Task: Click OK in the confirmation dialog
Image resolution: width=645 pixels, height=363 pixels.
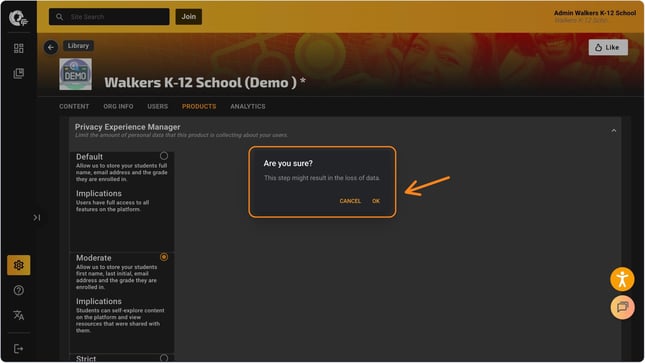Action: (376, 201)
